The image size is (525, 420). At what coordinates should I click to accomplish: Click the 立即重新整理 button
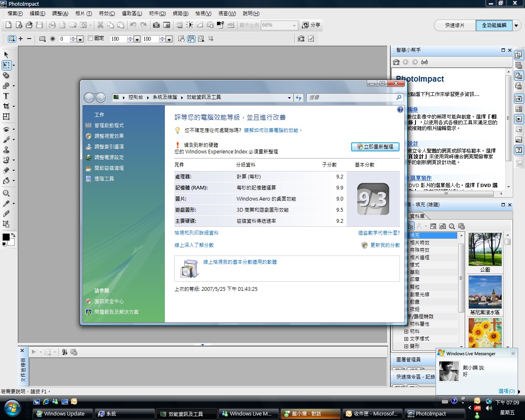point(375,146)
